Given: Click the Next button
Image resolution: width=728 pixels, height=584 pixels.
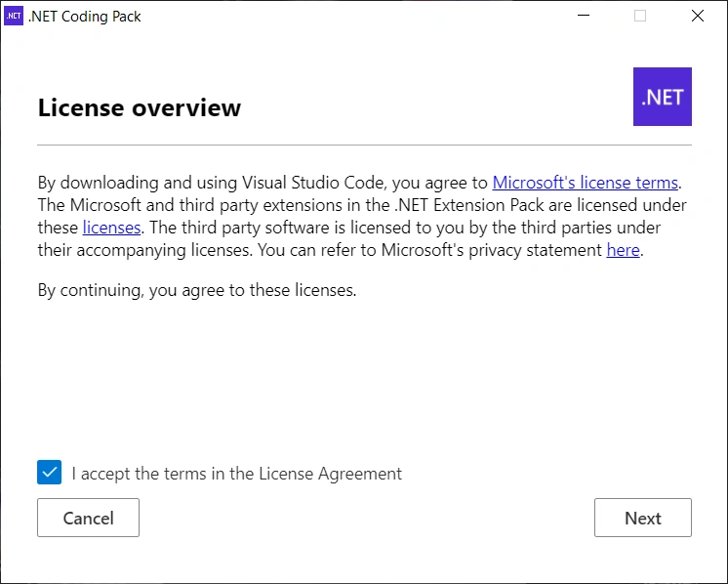Looking at the screenshot, I should [642, 518].
